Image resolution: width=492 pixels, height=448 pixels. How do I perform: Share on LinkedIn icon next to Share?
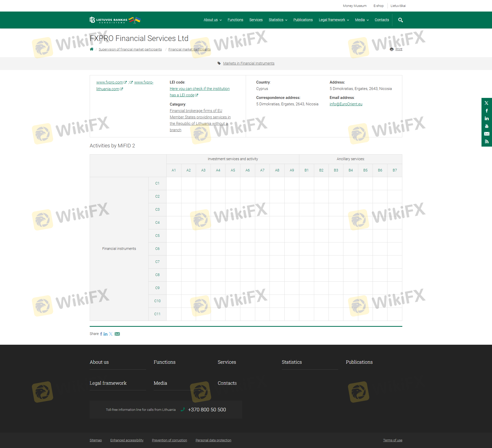[105, 334]
